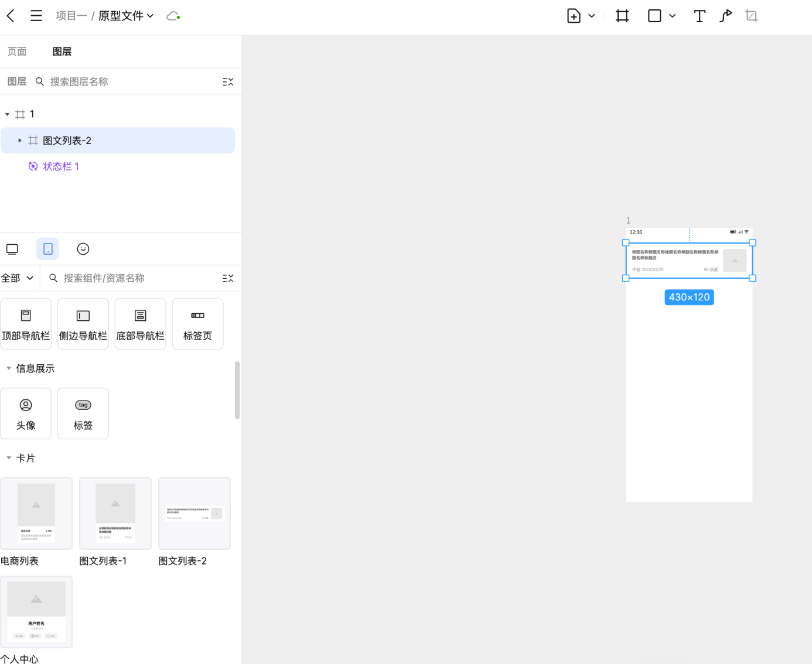Viewport: 812px width, 664px height.
Task: Click the image placeholder in canvas card
Action: coord(735,261)
